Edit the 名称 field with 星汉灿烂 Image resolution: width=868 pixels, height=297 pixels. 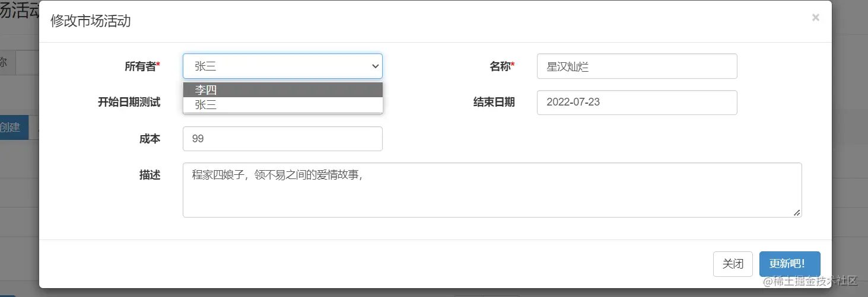coord(637,66)
